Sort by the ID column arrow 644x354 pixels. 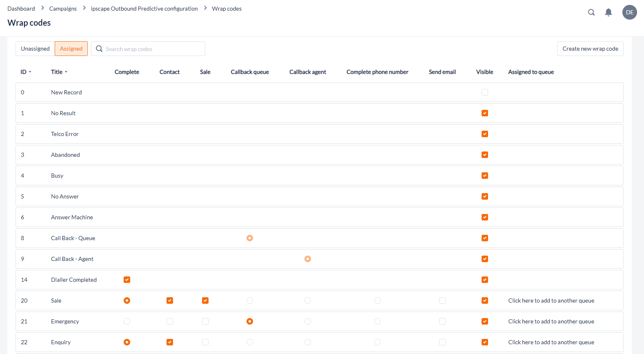point(30,72)
